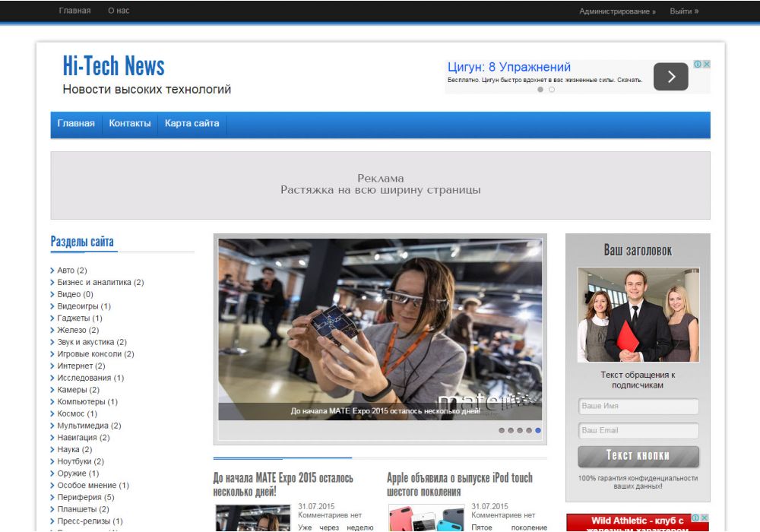Open the Особое мнение category
The height and width of the screenshot is (532, 760).
(x=93, y=486)
